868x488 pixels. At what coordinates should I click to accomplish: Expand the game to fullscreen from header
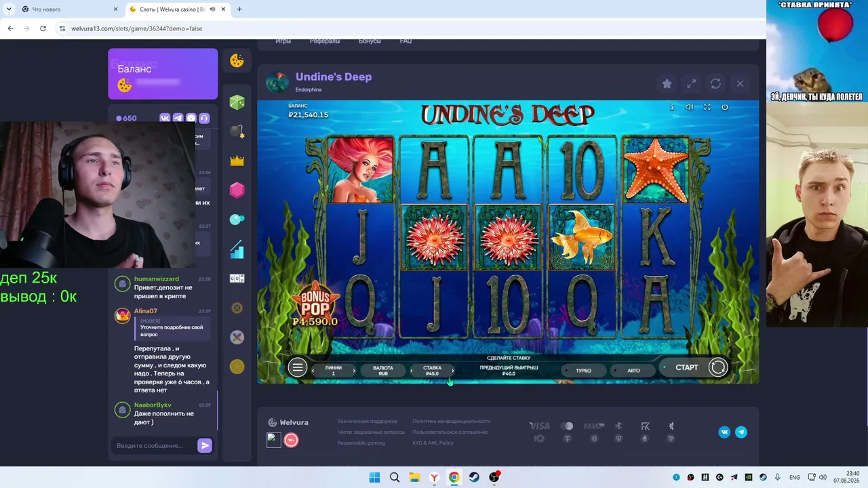[x=691, y=83]
